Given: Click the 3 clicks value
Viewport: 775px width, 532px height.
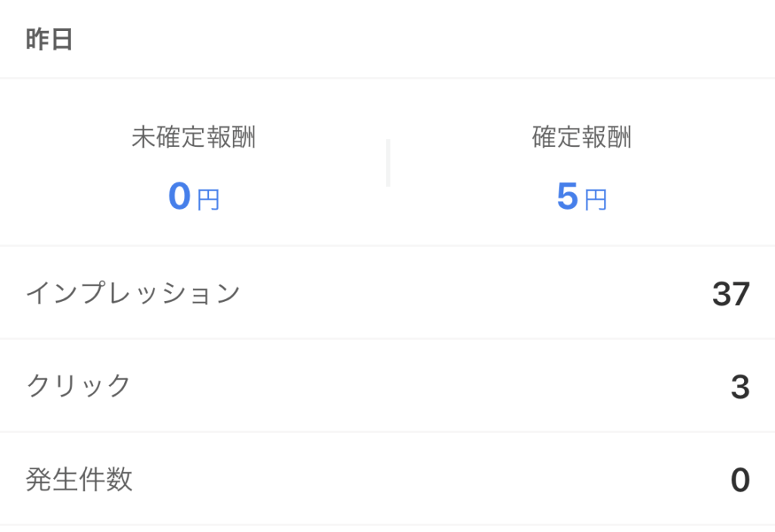Looking at the screenshot, I should pyautogui.click(x=740, y=387).
